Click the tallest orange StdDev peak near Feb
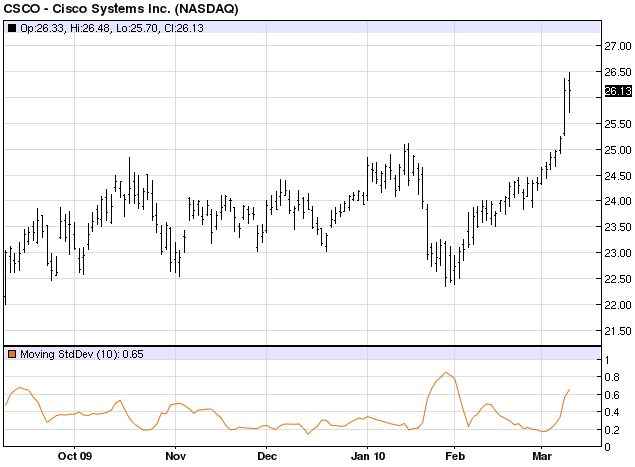This screenshot has height=467, width=635. 446,372
